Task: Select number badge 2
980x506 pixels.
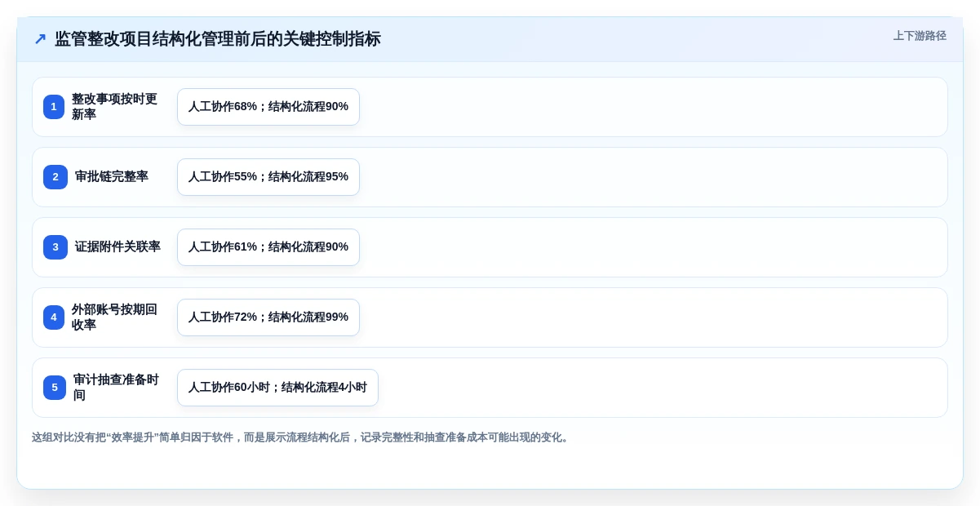Action: click(55, 177)
